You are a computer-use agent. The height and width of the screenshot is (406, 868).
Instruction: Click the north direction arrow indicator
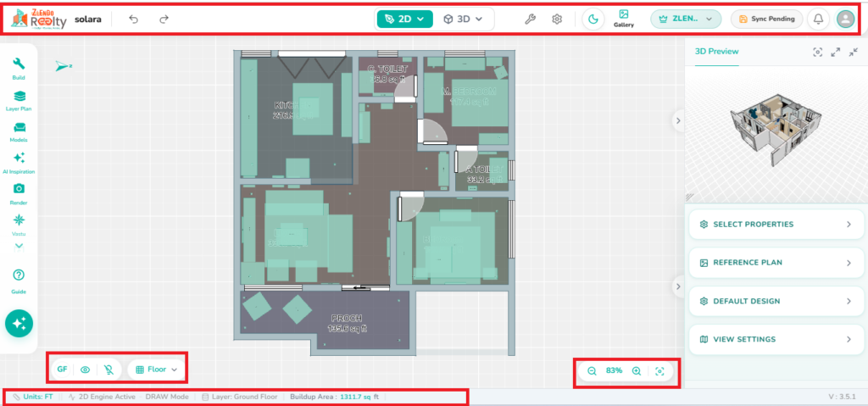[x=64, y=66]
